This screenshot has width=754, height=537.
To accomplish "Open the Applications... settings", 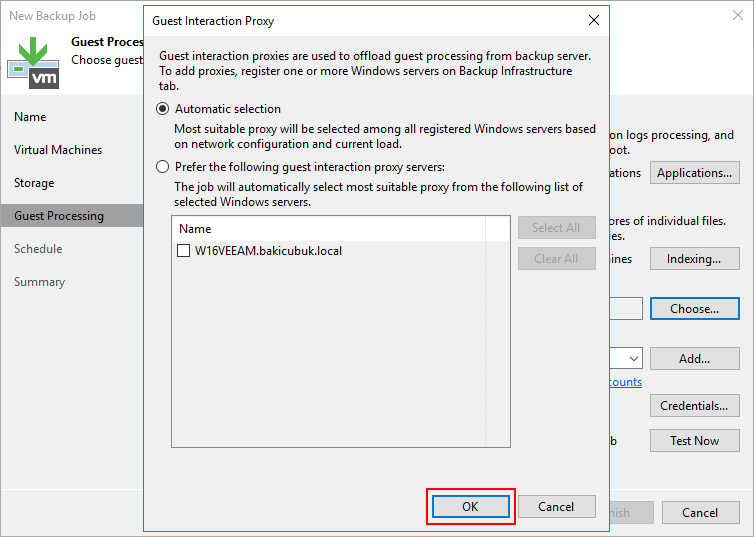I will (x=694, y=173).
